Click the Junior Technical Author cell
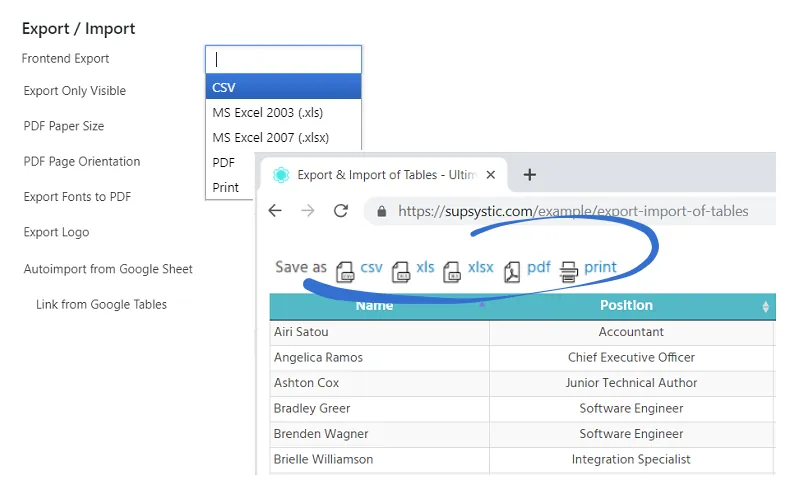 click(632, 383)
